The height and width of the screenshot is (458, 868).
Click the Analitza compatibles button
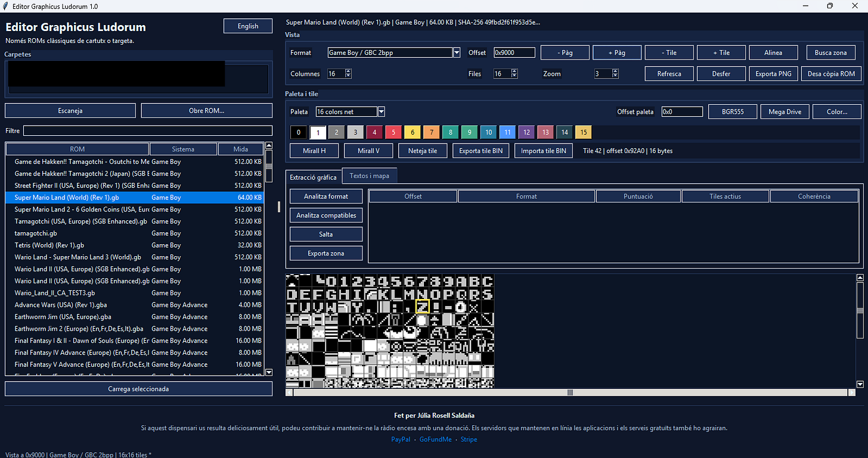point(326,215)
